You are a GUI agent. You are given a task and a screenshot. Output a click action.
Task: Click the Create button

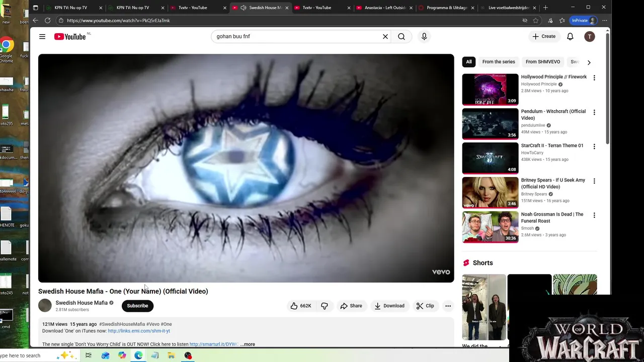coord(544,36)
